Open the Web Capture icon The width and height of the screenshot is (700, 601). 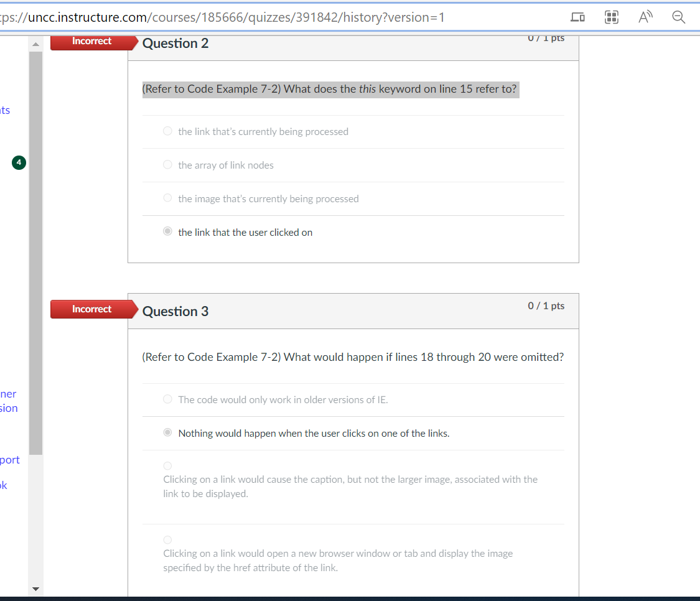point(611,17)
